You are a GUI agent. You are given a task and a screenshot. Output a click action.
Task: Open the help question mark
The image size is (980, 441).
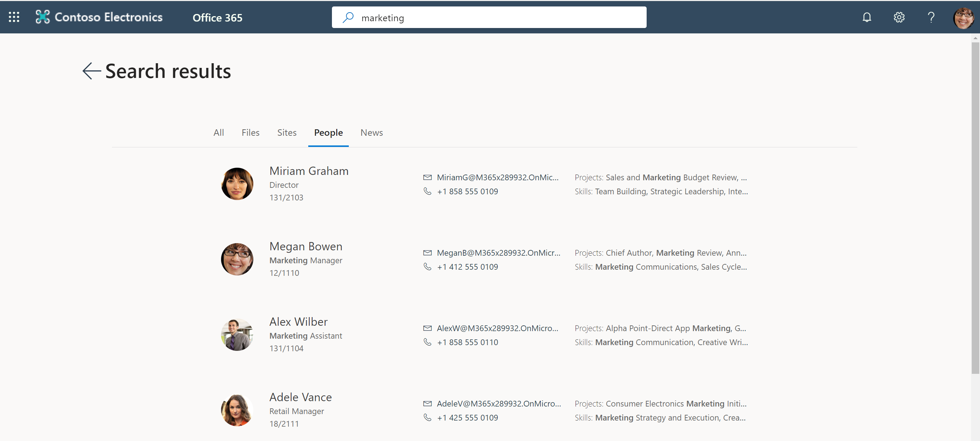(x=931, y=17)
